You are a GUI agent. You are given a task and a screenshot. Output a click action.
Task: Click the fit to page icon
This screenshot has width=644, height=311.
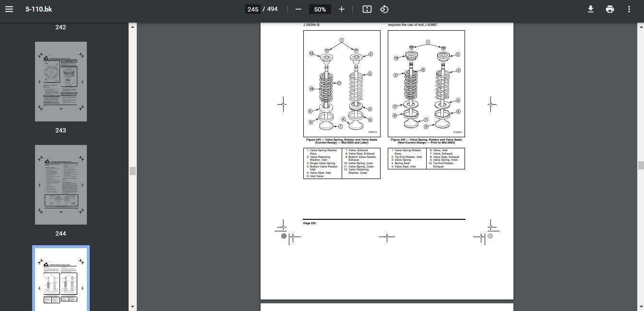[x=367, y=9]
